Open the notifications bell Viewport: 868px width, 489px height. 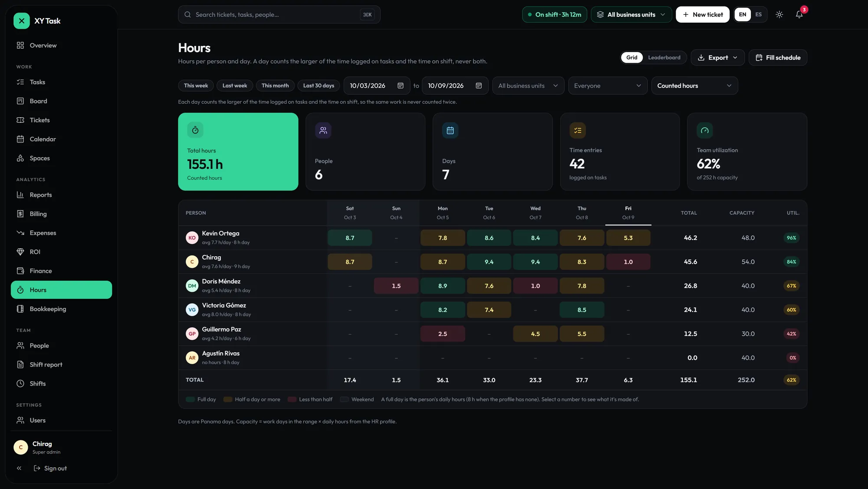point(799,15)
